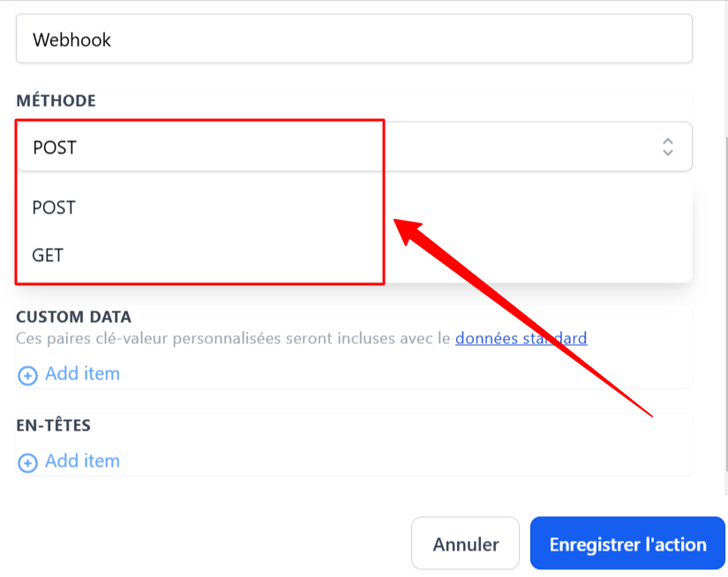
Task: Open the données standard link
Action: [x=521, y=338]
